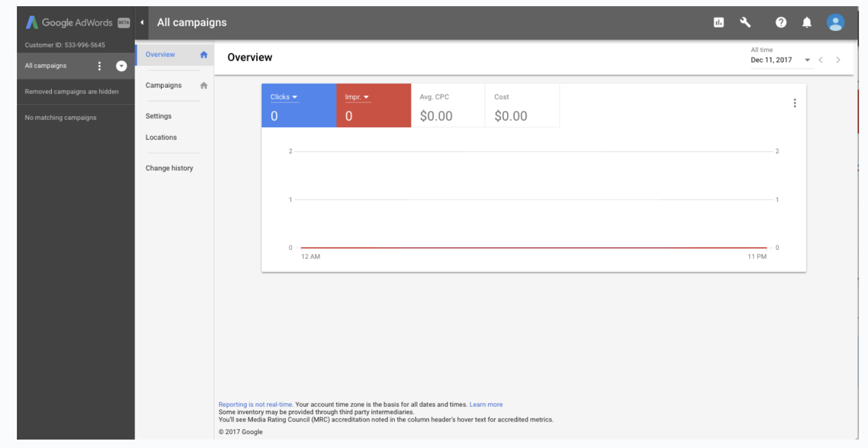
Task: Switch to the Settings page
Action: click(x=158, y=116)
